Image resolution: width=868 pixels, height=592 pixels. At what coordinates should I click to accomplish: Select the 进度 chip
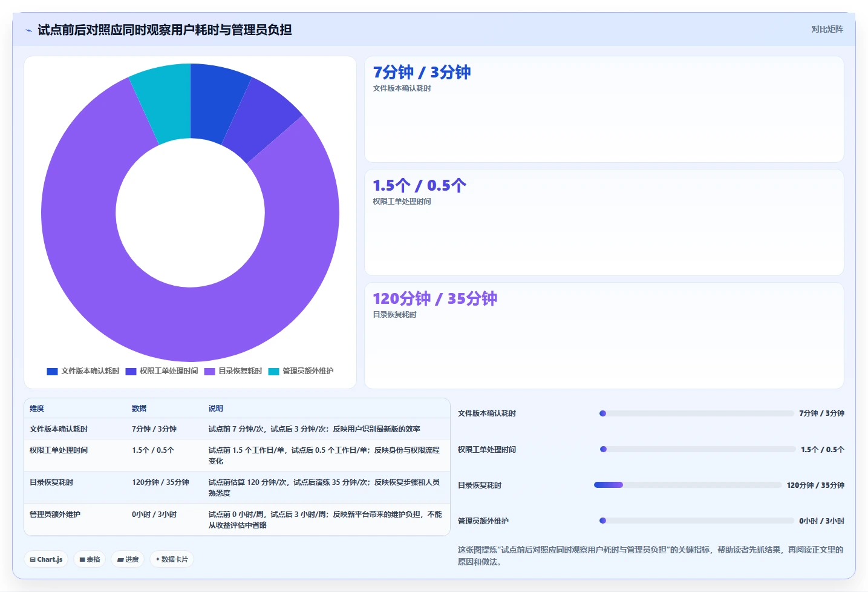(128, 559)
